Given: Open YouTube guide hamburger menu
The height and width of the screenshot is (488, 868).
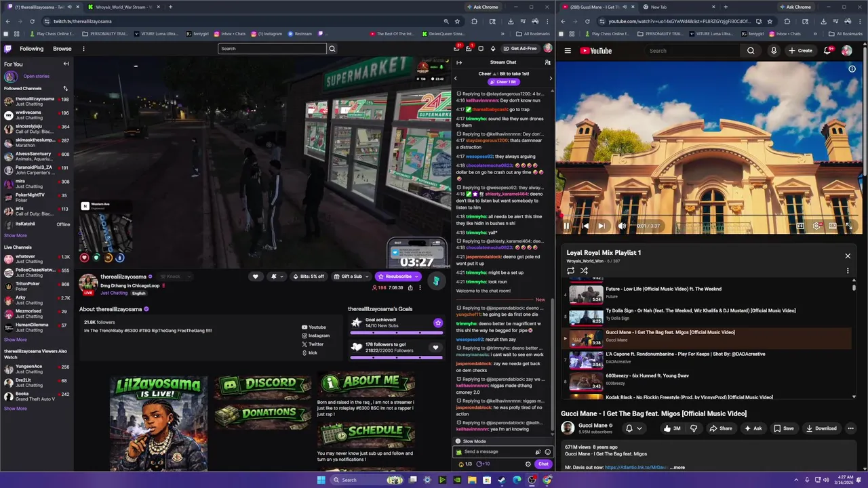Looking at the screenshot, I should (x=568, y=51).
